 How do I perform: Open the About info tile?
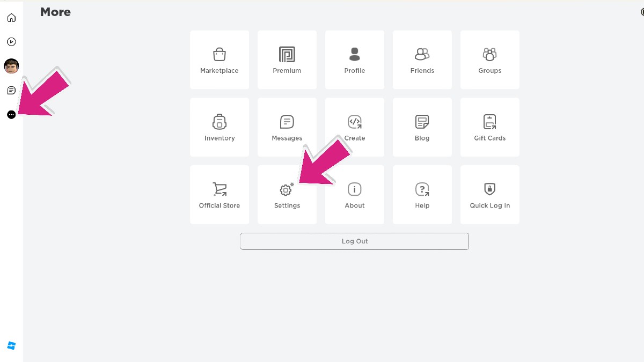click(354, 195)
